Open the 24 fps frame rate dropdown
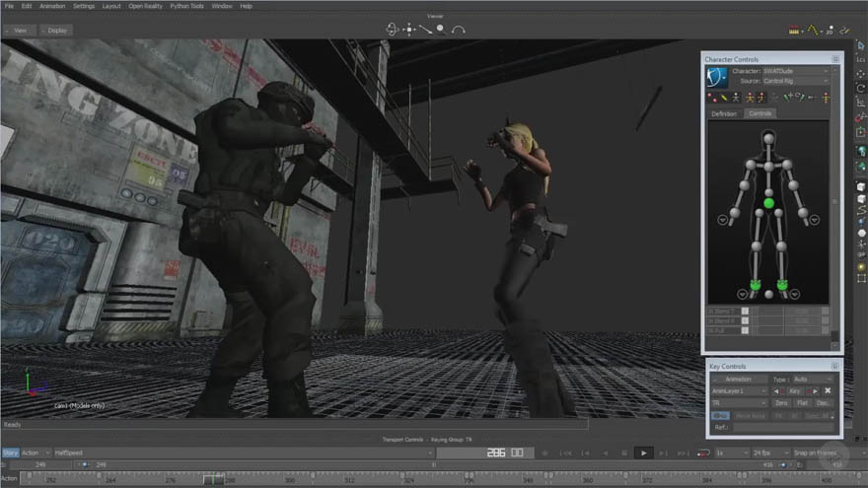The height and width of the screenshot is (488, 868). pos(770,453)
